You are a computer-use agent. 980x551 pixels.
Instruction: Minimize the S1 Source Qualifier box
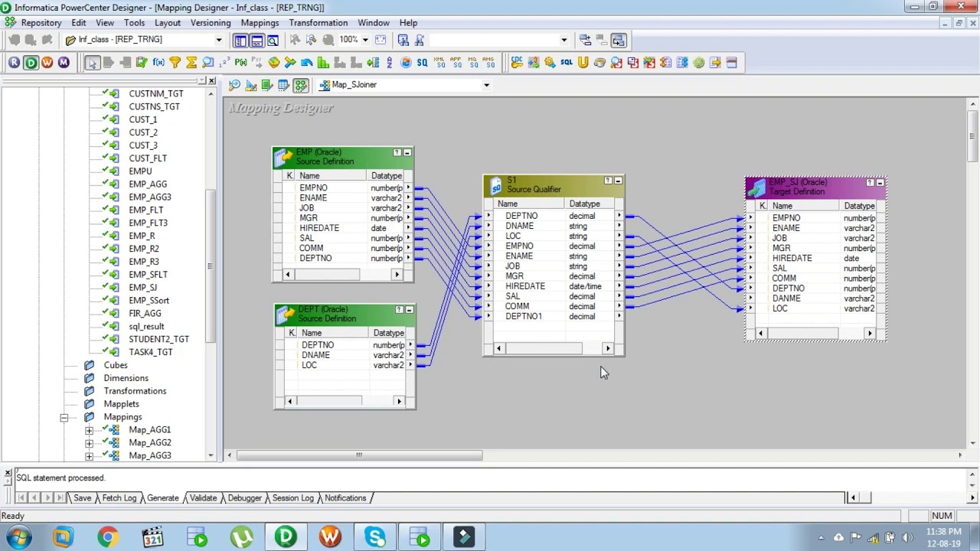click(619, 181)
